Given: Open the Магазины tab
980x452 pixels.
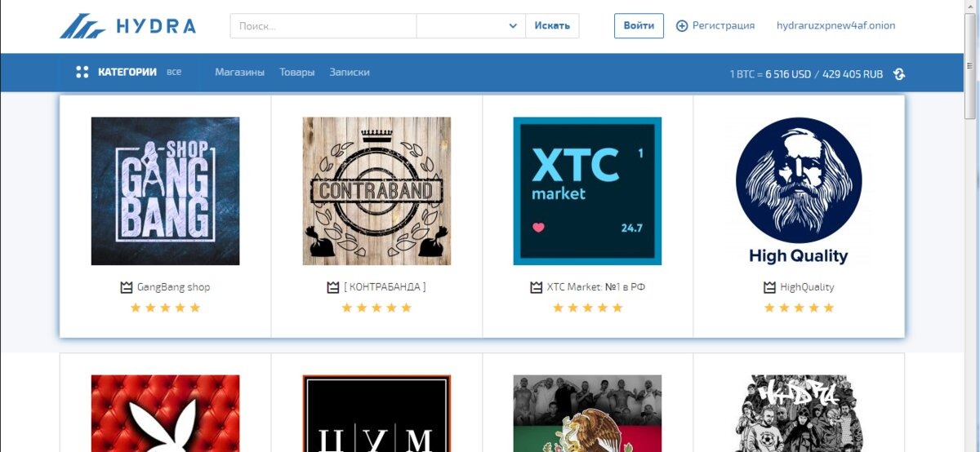Looking at the screenshot, I should 239,73.
